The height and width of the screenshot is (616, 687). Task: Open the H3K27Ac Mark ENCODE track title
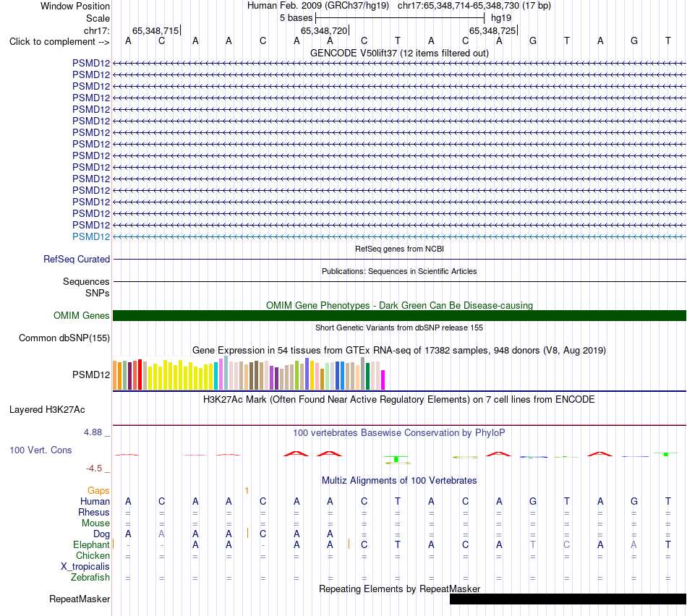(399, 400)
